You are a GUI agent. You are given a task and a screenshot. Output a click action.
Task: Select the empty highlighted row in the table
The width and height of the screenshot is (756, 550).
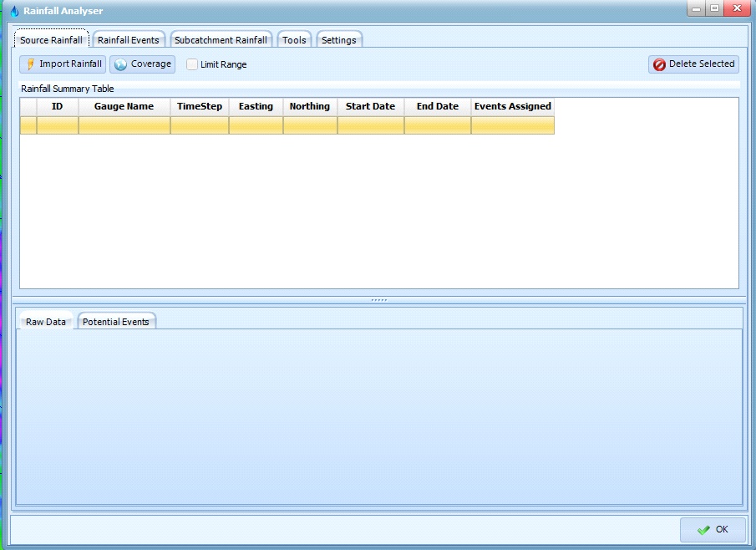point(287,125)
